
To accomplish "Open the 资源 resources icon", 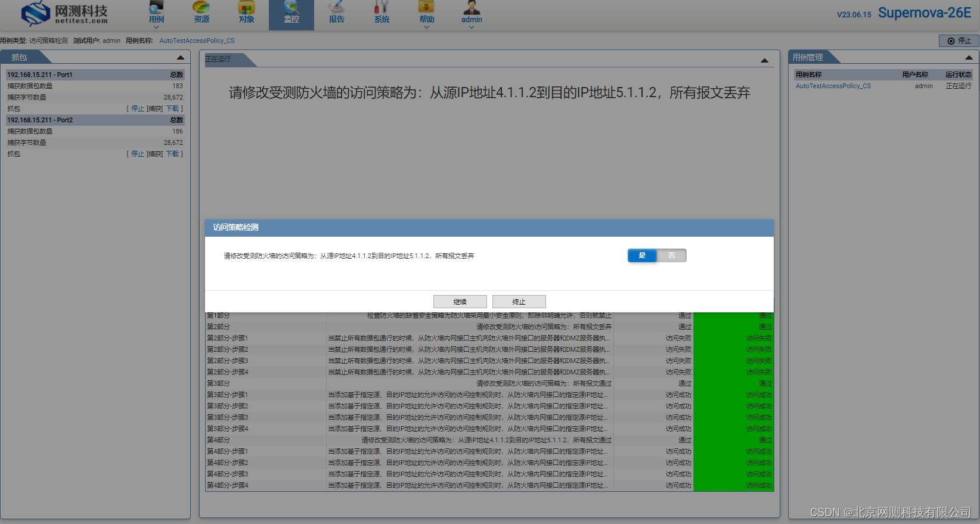I will tap(201, 8).
